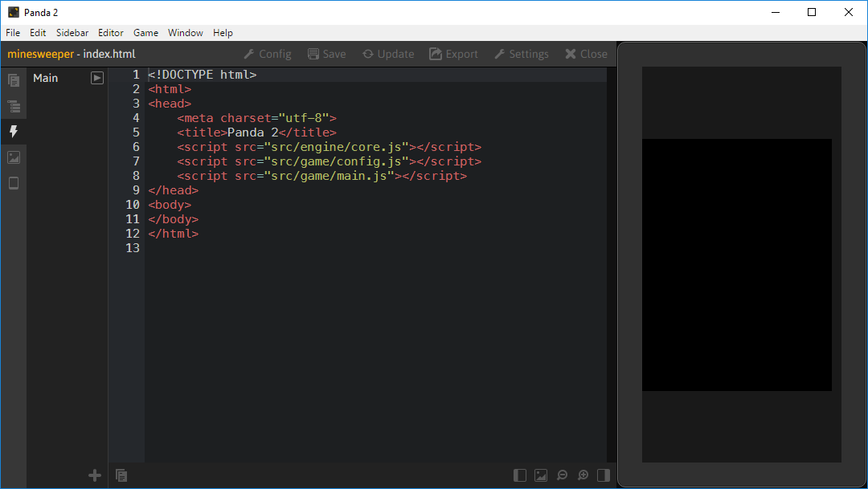Viewport: 868px width, 489px height.
Task: Open the outline list sidebar tab
Action: pyautogui.click(x=14, y=106)
